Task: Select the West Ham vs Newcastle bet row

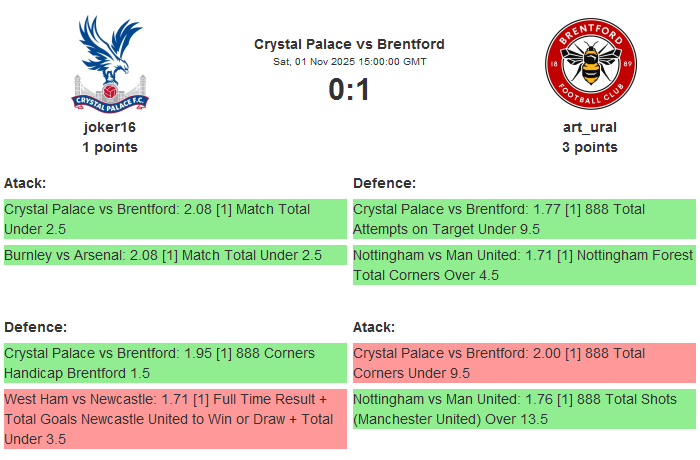Action: [174, 418]
